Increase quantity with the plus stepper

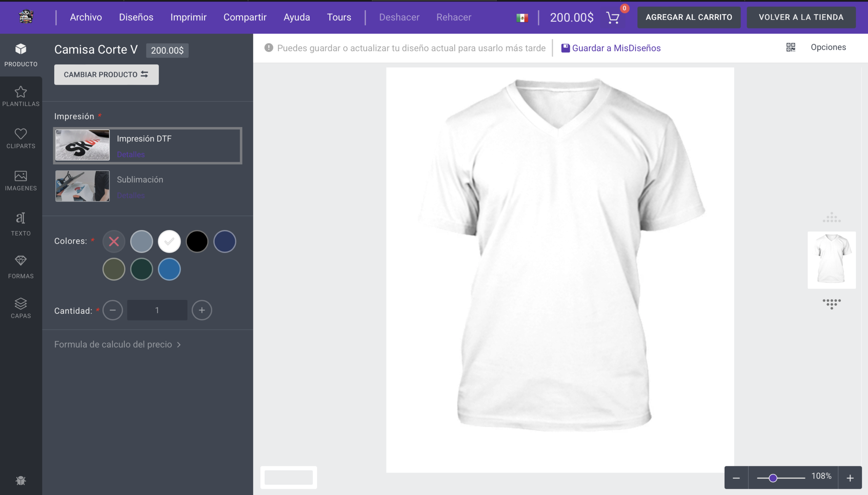(x=202, y=310)
